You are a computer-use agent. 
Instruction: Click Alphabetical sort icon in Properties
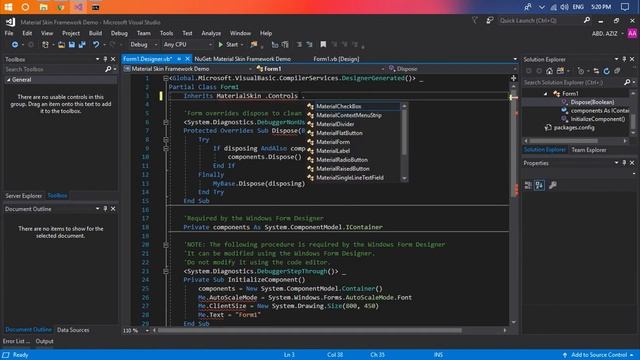point(539,185)
